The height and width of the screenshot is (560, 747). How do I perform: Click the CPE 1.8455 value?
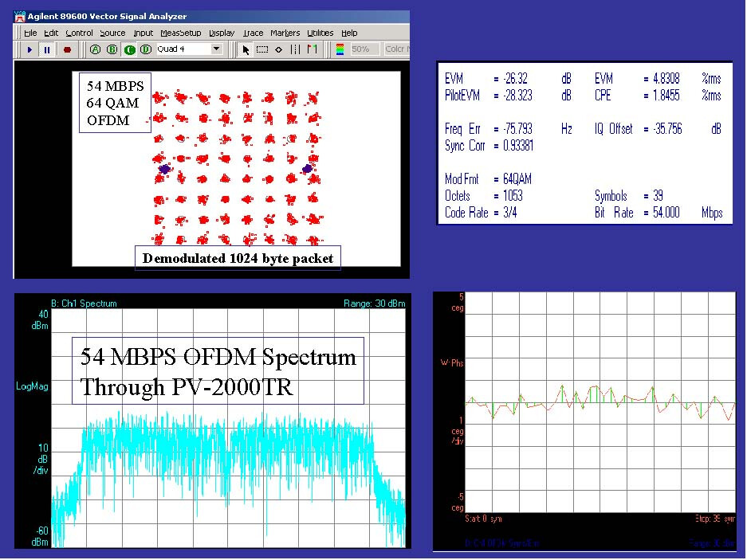click(x=666, y=96)
